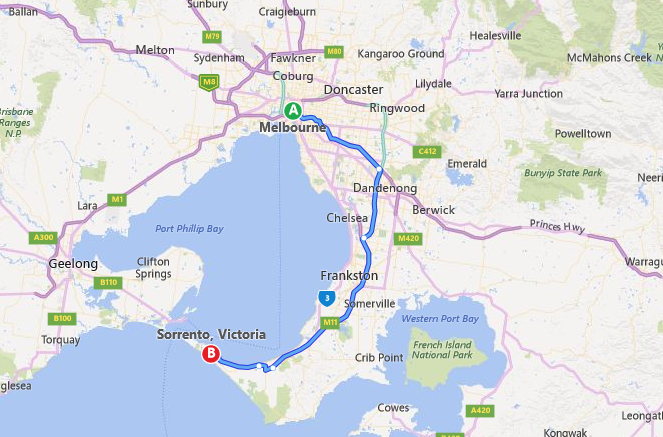Click the M420 highway shield
Image resolution: width=663 pixels, height=437 pixels.
tap(408, 238)
